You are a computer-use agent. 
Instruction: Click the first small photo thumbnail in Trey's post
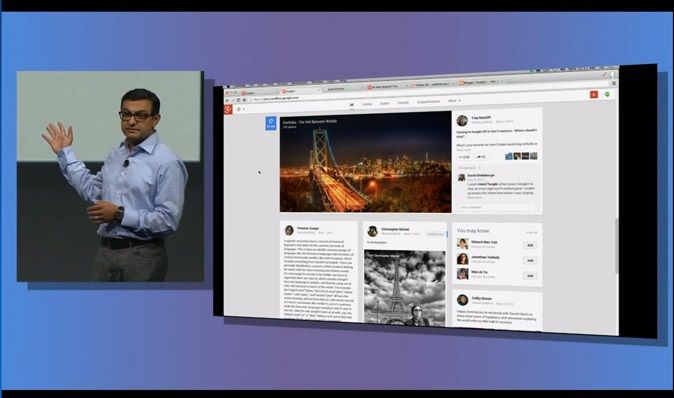click(x=509, y=156)
